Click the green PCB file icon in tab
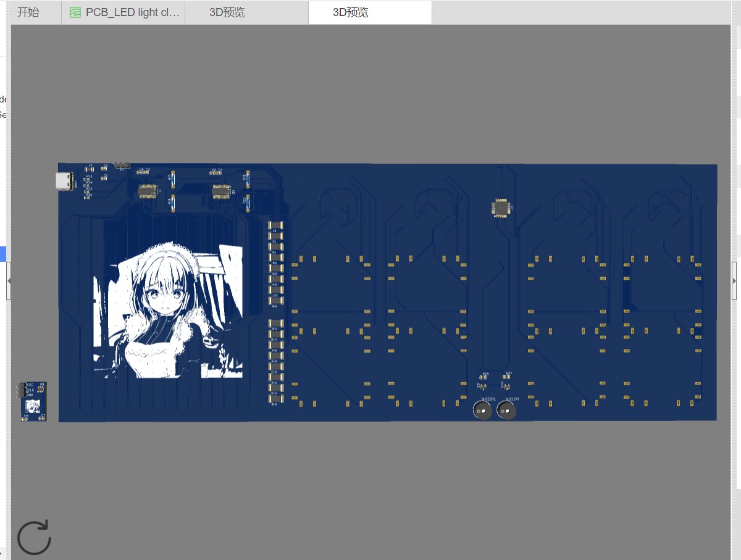 [x=75, y=12]
